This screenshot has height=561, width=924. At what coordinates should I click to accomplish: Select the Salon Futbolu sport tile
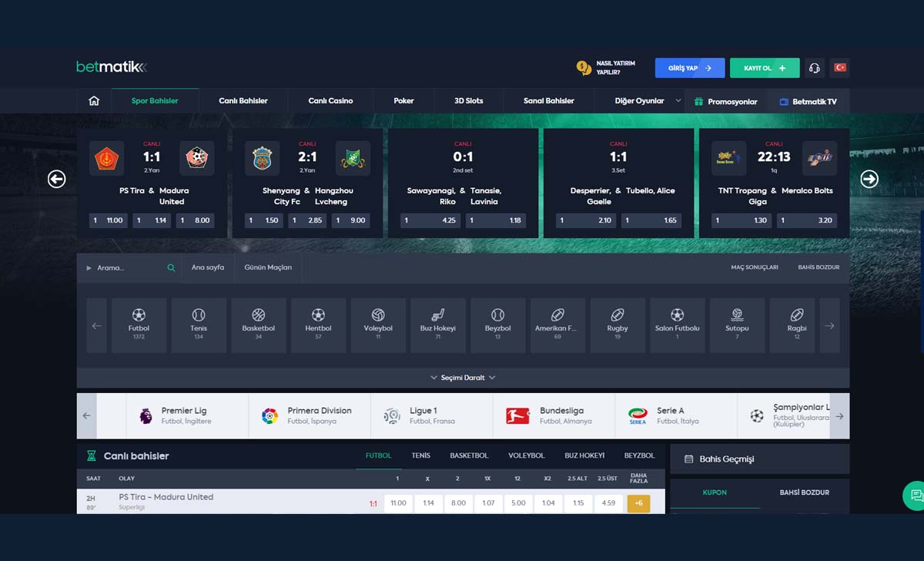coord(677,325)
